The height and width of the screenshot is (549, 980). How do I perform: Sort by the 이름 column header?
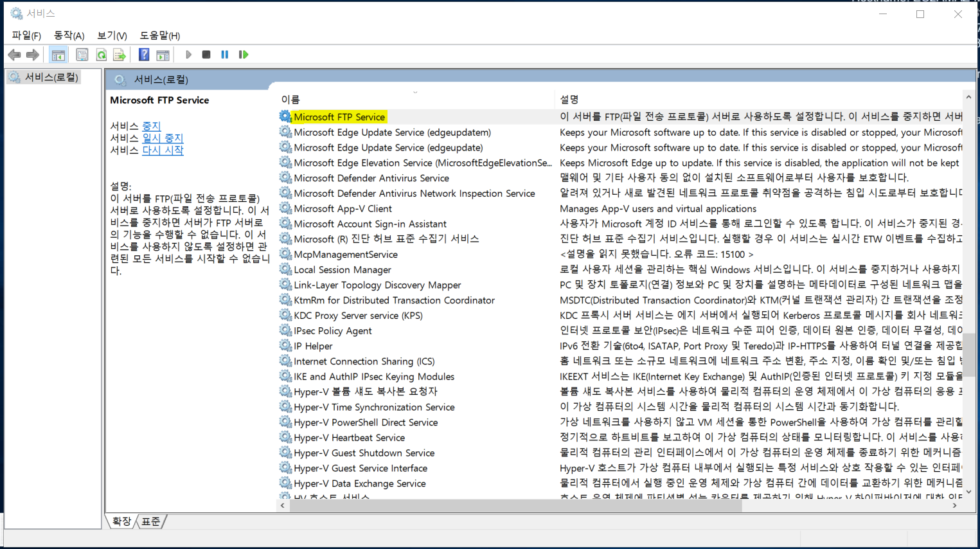[x=290, y=100]
